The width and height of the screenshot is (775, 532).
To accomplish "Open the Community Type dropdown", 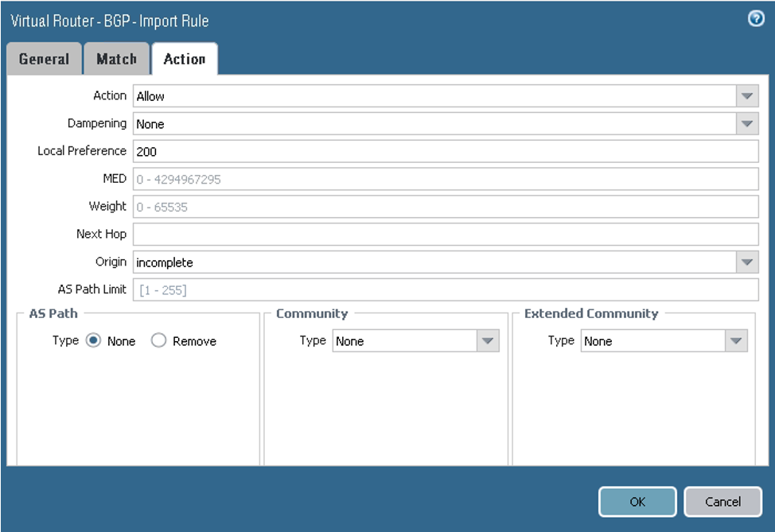I will click(414, 340).
